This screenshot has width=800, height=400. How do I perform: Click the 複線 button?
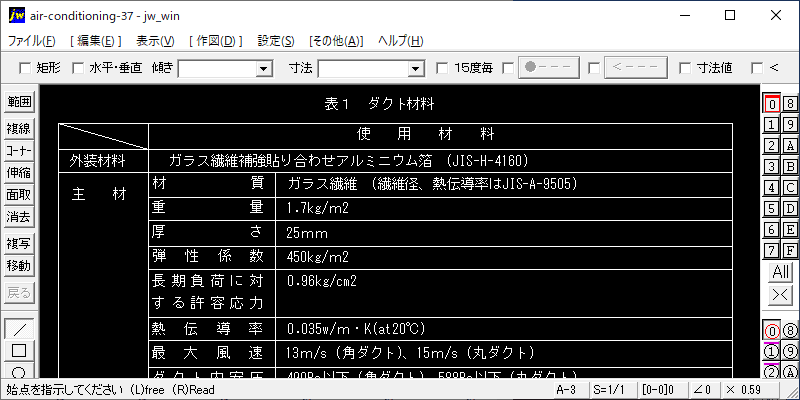pos(19,128)
